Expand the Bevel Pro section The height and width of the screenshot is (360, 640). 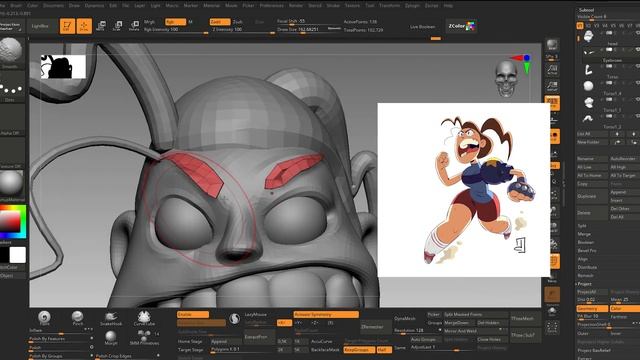tap(587, 251)
